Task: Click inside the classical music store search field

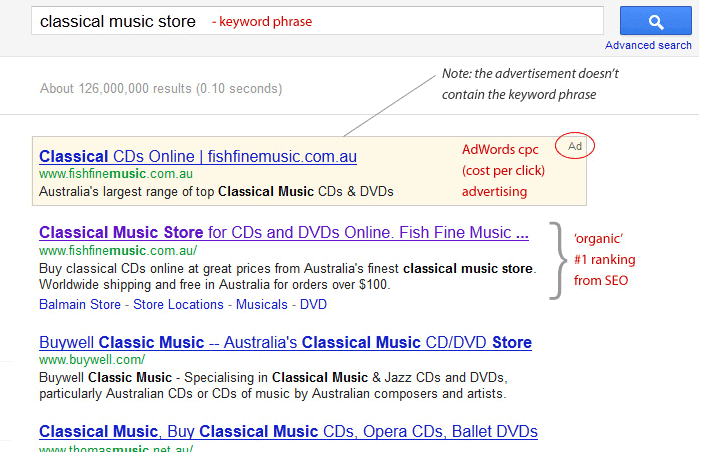Action: click(x=317, y=21)
